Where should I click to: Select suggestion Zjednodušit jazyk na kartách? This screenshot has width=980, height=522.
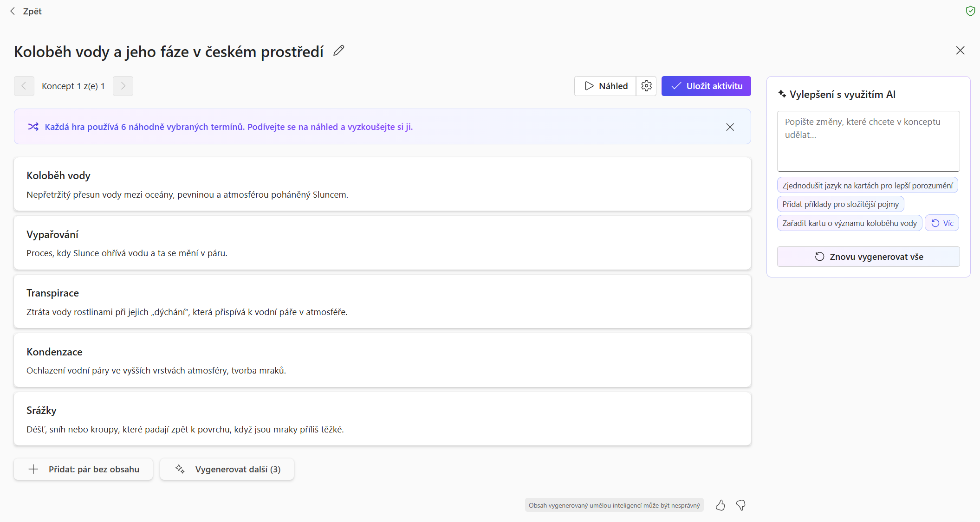coord(867,186)
